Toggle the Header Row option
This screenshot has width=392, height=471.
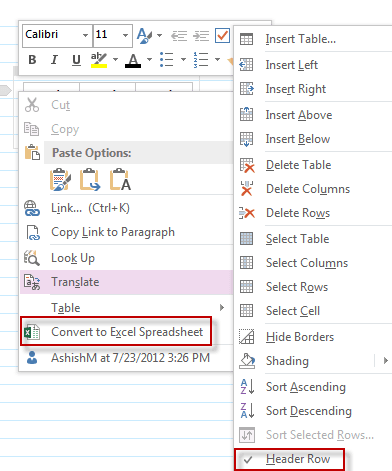[x=289, y=459]
